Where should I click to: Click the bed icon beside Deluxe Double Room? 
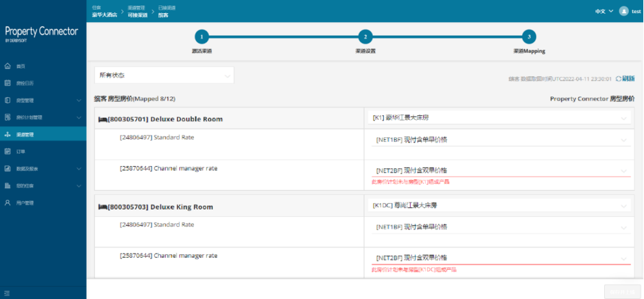[103, 120]
